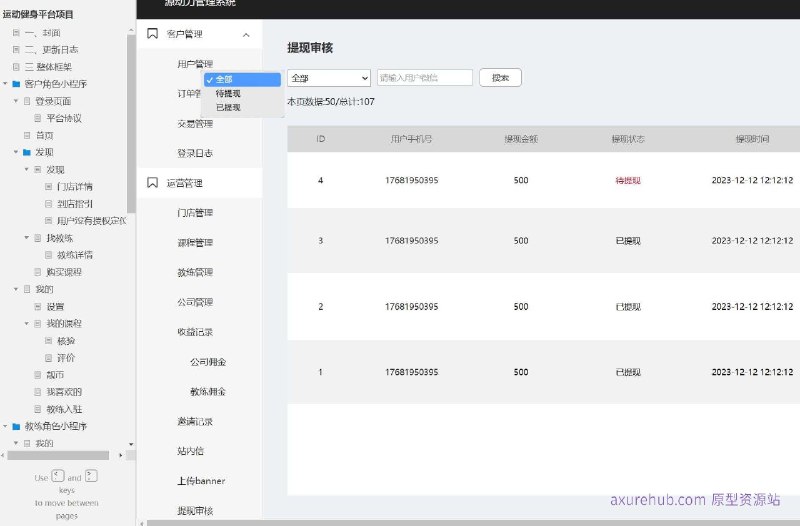Click the page tree vertical scrollbar
This screenshot has width=800, height=526.
[x=131, y=122]
